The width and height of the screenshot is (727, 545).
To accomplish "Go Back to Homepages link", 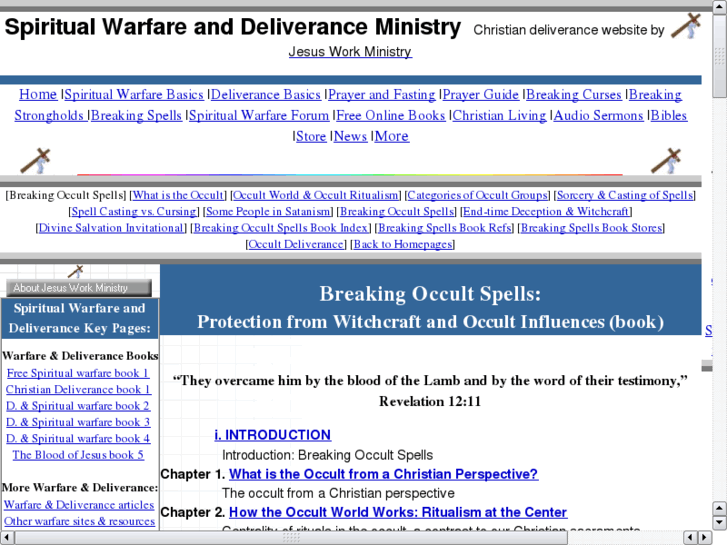I will click(x=402, y=244).
